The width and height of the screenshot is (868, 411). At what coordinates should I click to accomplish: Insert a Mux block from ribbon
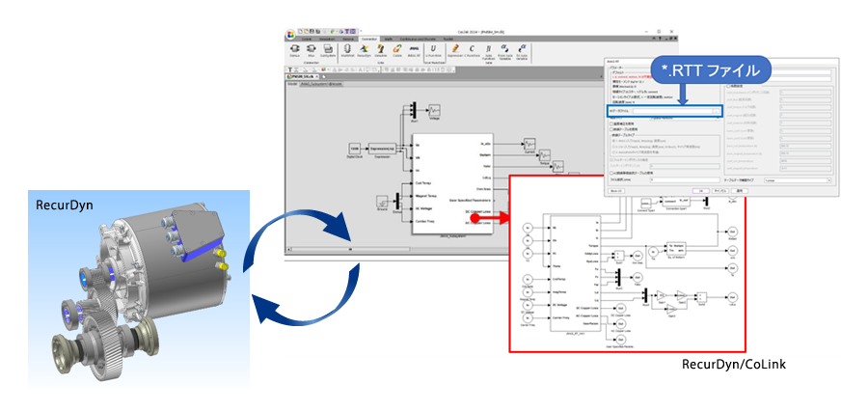[311, 50]
